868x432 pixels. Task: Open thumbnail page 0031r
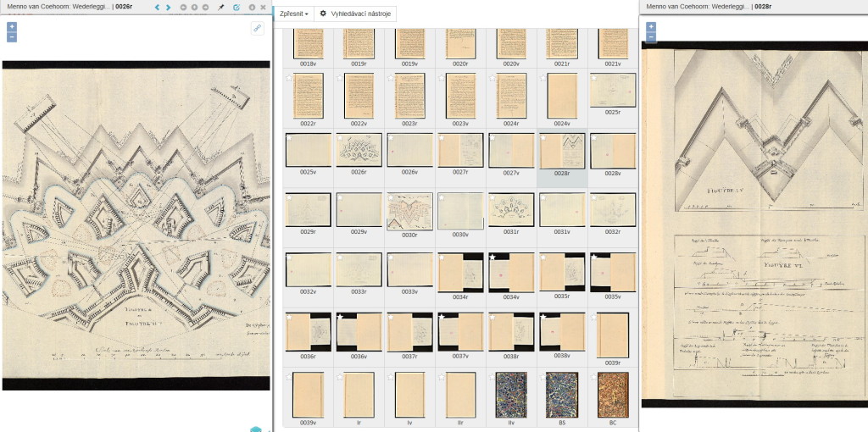coord(511,210)
